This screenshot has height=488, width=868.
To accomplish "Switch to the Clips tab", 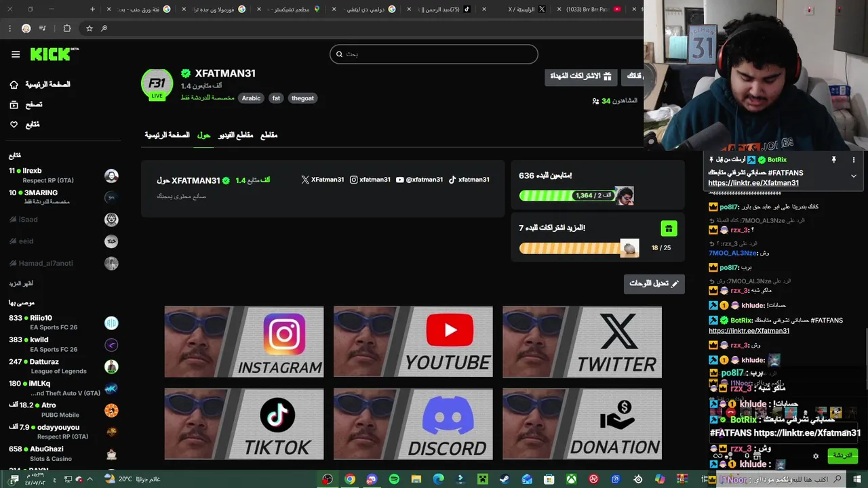I will pos(269,136).
